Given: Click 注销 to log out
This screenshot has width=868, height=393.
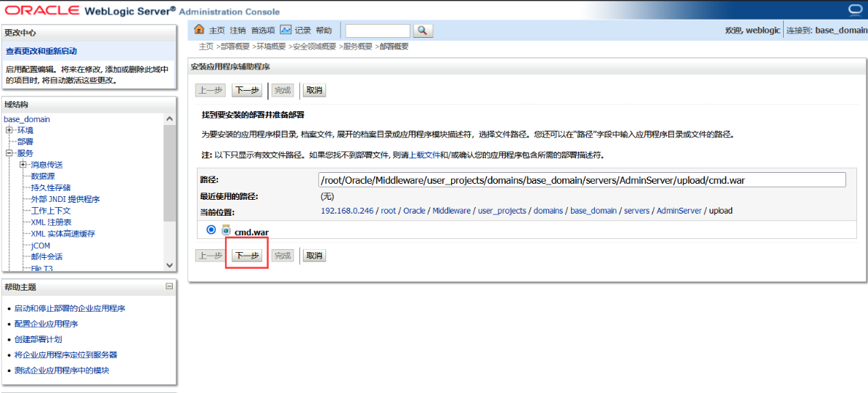Looking at the screenshot, I should click(x=238, y=31).
